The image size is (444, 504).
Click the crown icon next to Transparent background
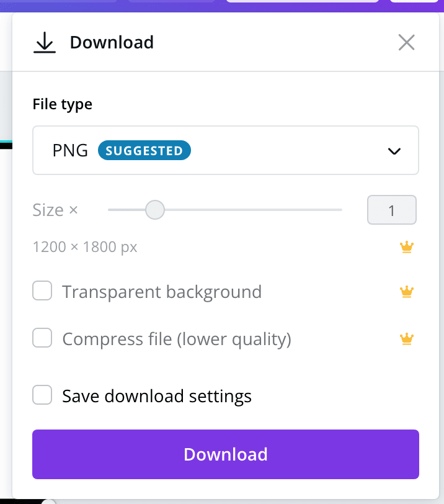[406, 292]
